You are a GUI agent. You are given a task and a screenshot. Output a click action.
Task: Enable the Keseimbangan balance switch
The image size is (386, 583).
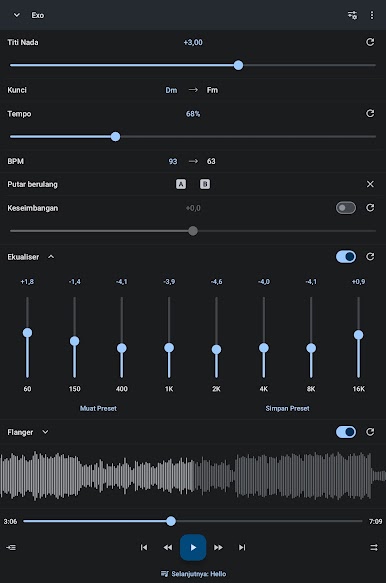(346, 208)
